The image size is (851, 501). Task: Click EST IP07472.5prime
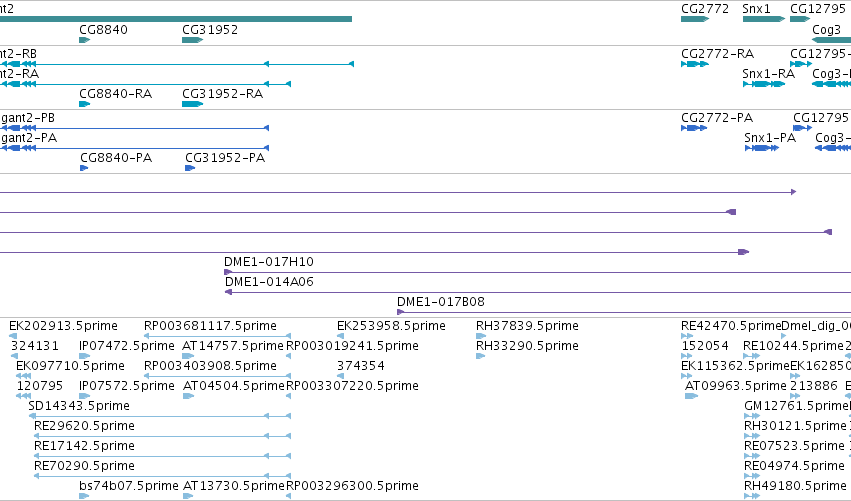tap(127, 346)
